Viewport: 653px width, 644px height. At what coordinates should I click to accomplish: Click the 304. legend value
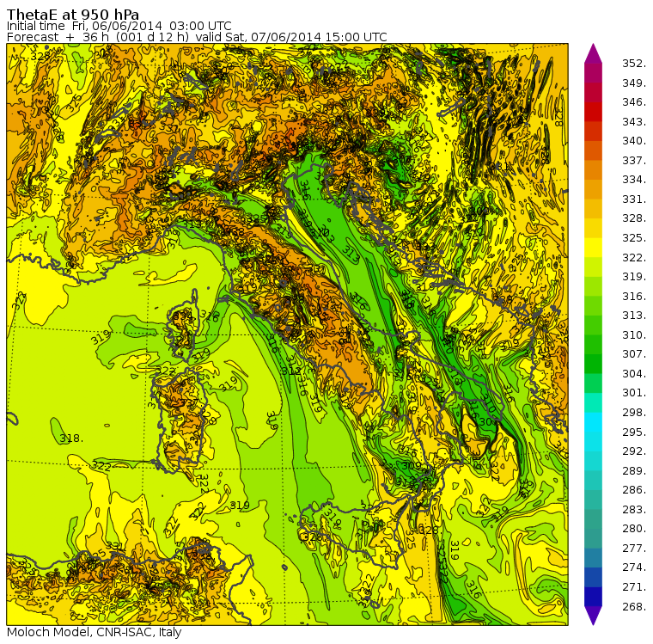[x=634, y=374]
